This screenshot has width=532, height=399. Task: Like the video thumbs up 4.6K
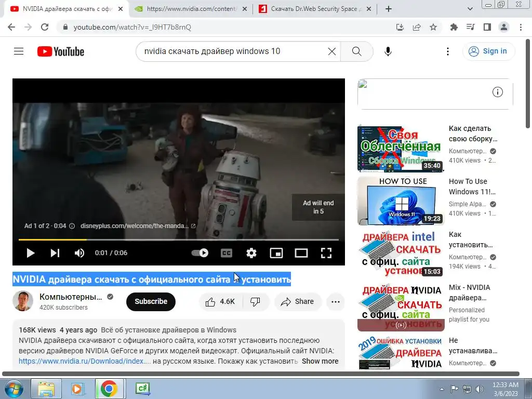[220, 302]
